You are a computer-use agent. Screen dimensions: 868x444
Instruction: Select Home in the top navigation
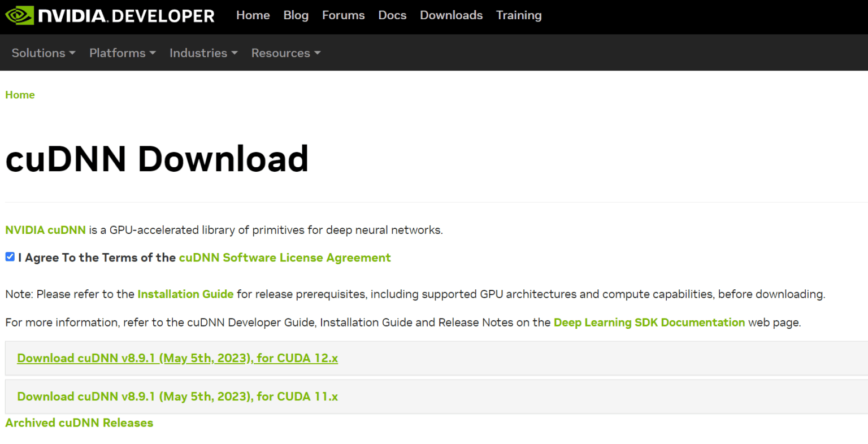253,15
